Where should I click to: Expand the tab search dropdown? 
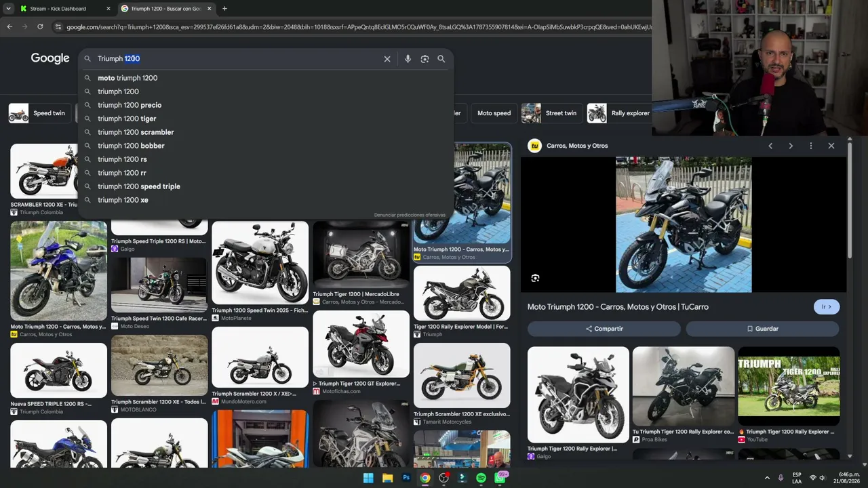[8, 9]
